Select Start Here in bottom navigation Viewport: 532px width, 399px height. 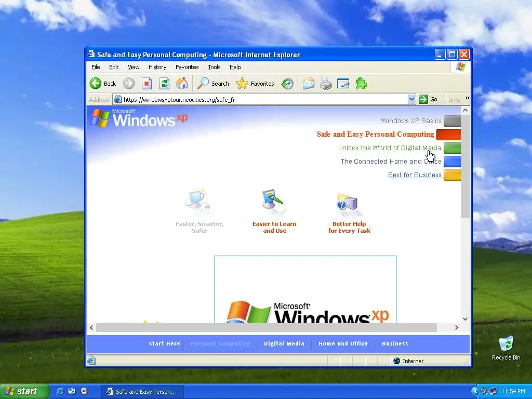[x=164, y=343]
